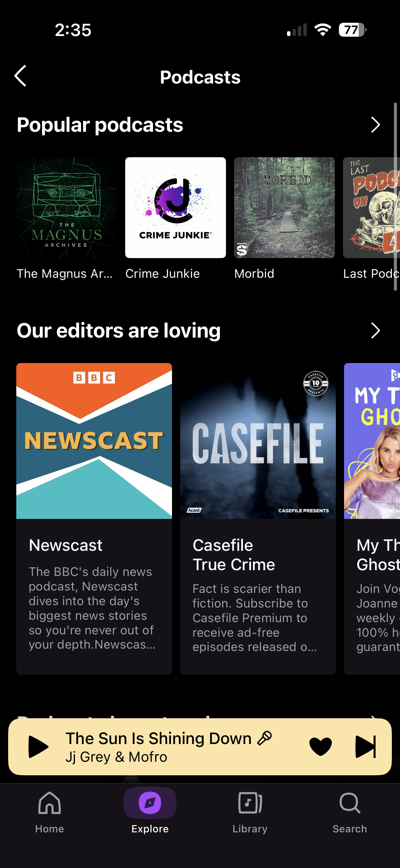Open the Library tab
Viewport: 400px width, 868px height.
(250, 812)
